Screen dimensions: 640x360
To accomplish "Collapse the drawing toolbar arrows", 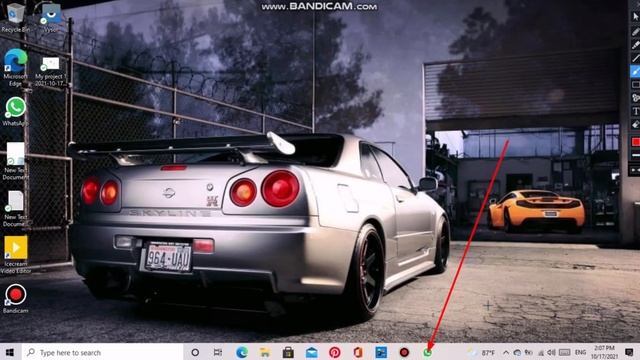I will coord(636,170).
